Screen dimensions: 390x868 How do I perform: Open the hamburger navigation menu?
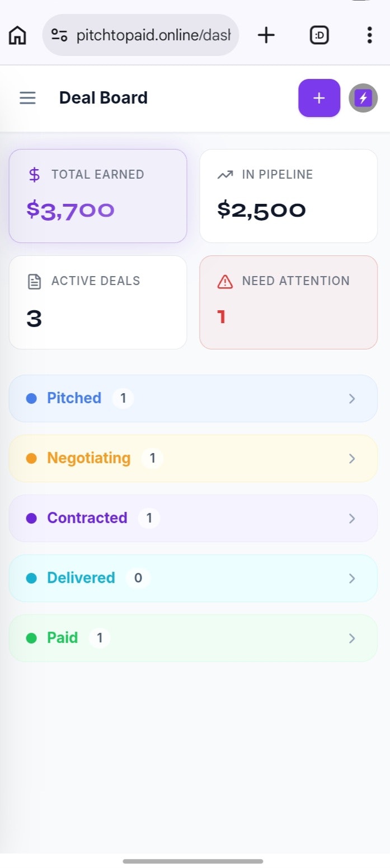[27, 98]
